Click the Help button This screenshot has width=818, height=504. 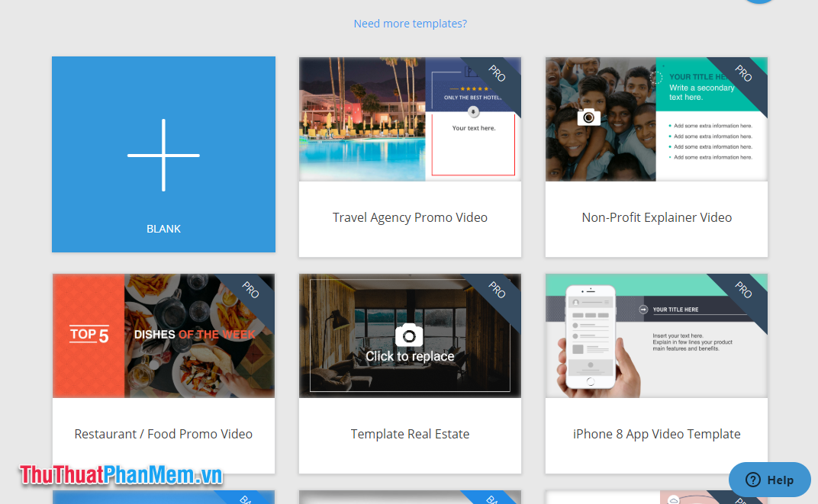(x=769, y=480)
